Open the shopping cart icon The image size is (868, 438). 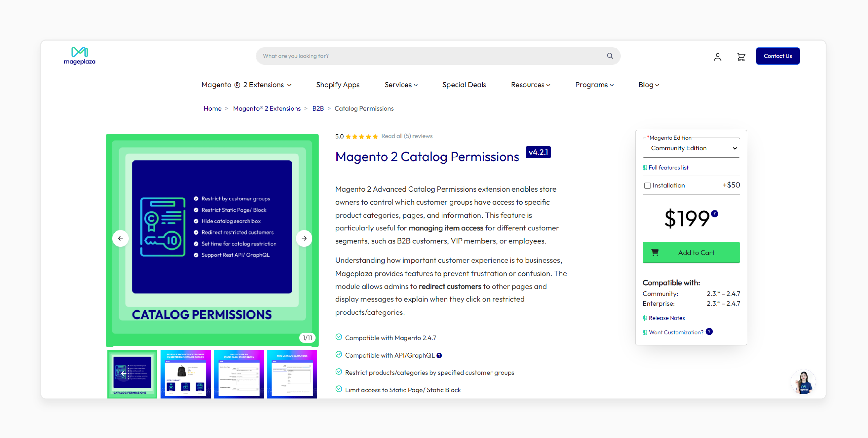pos(741,57)
